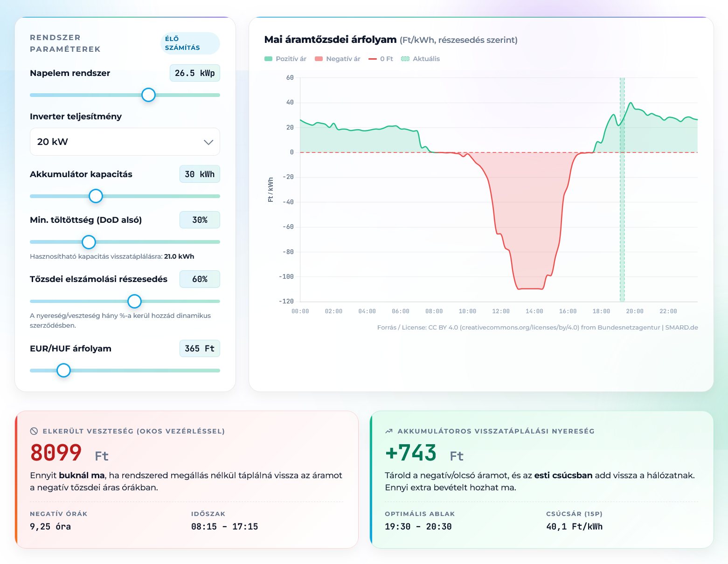
Task: Click the Élő számítás badge
Action: click(189, 43)
